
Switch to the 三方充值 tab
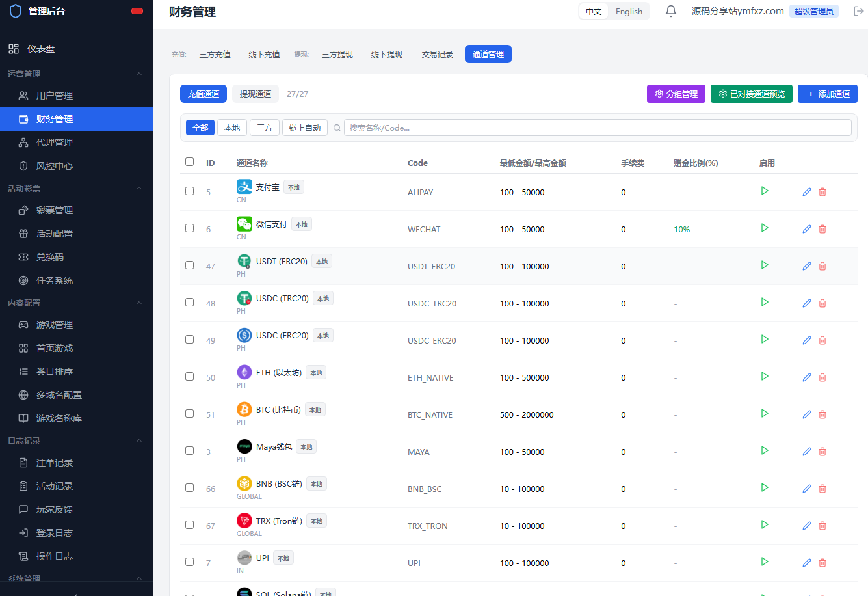coord(215,54)
